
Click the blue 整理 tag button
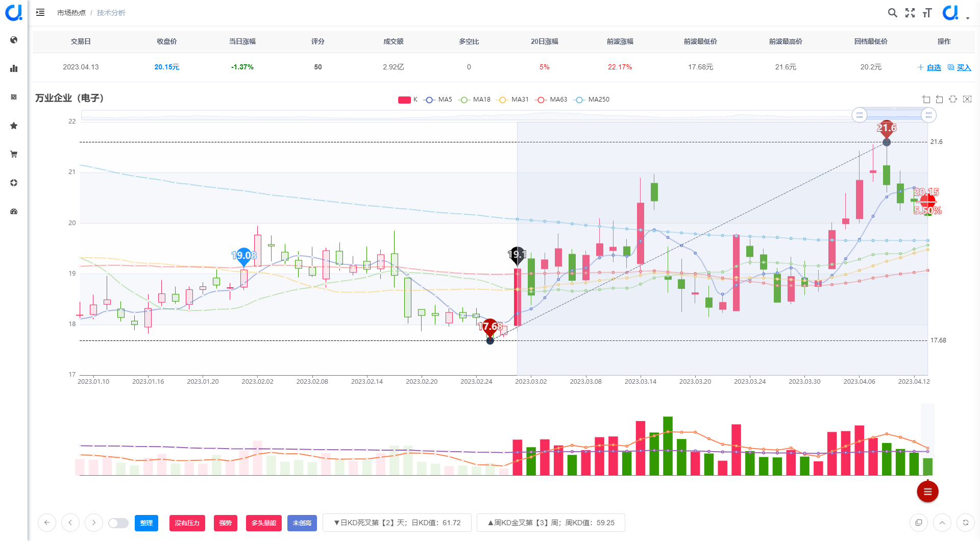click(x=146, y=523)
